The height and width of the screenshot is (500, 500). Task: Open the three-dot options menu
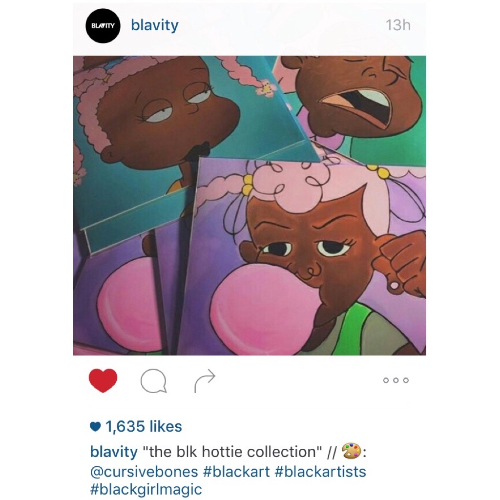396,380
